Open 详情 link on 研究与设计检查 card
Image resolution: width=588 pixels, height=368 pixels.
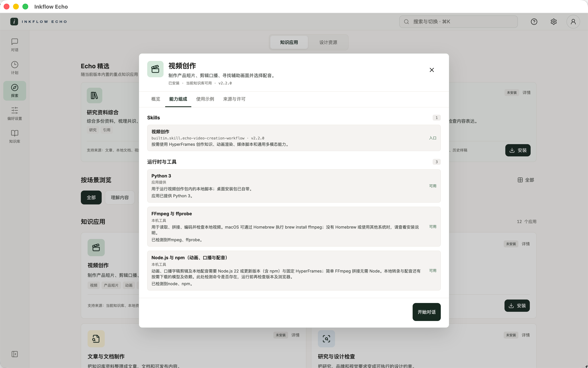click(526, 335)
